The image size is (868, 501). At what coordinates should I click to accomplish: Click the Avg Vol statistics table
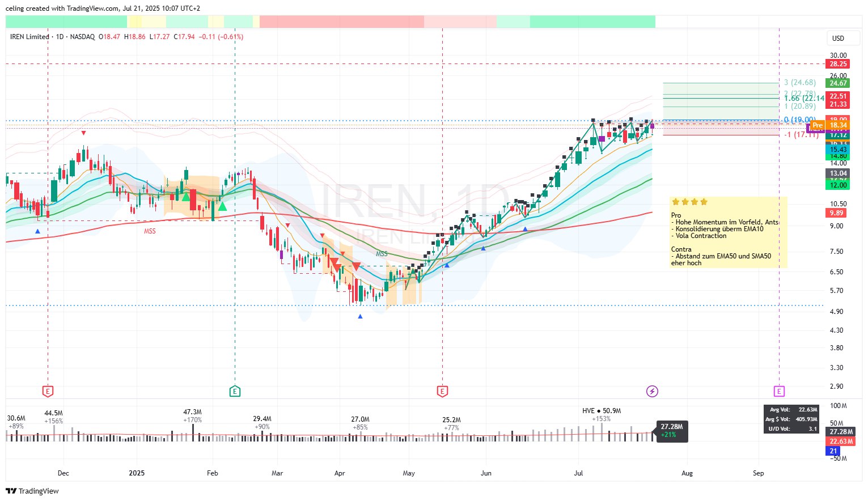click(791, 419)
